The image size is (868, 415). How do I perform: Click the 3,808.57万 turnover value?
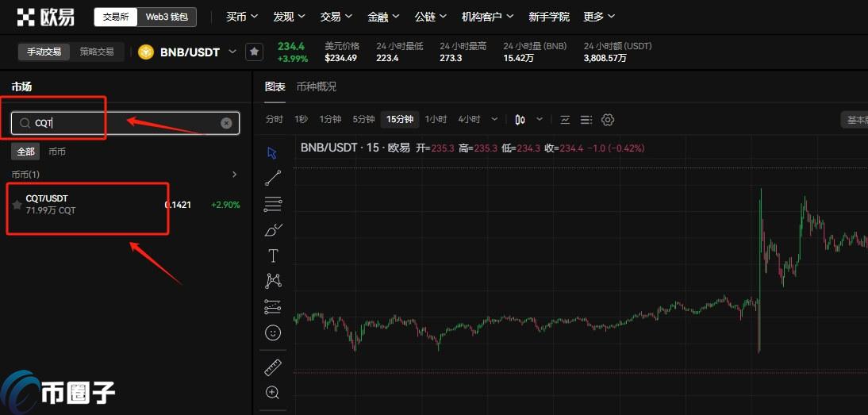point(605,58)
